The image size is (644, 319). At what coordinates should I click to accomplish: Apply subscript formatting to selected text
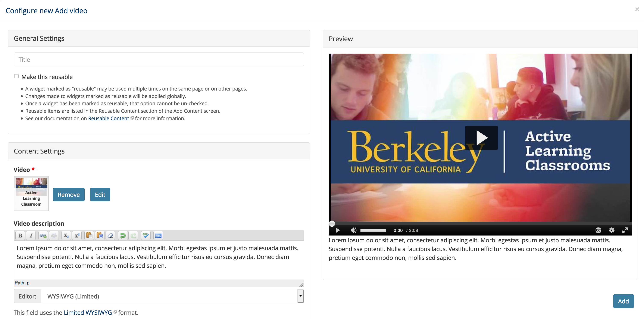click(x=66, y=235)
